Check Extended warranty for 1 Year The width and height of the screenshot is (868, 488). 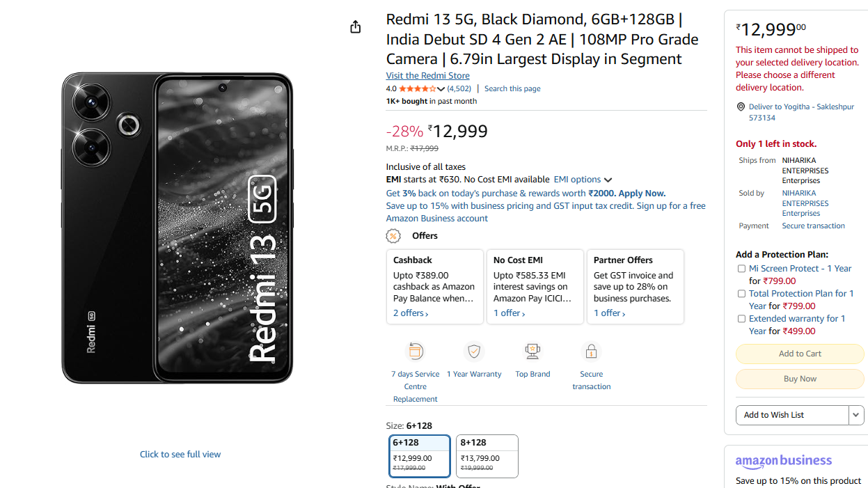(x=741, y=319)
